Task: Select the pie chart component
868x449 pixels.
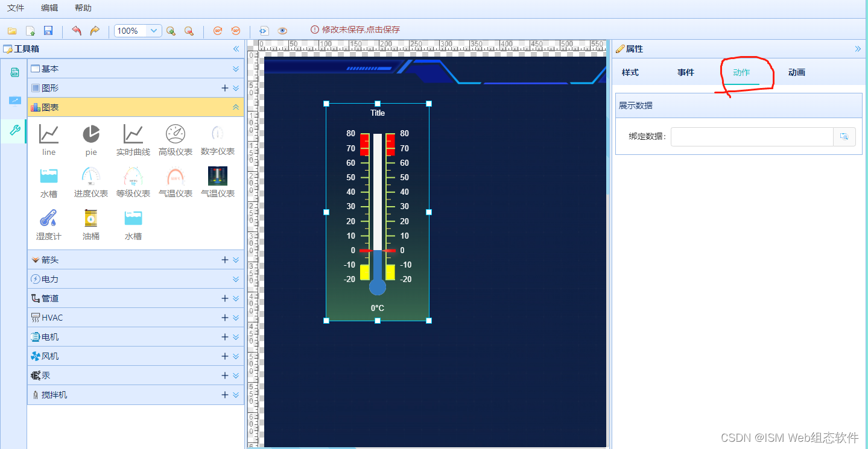Action: tap(91, 140)
